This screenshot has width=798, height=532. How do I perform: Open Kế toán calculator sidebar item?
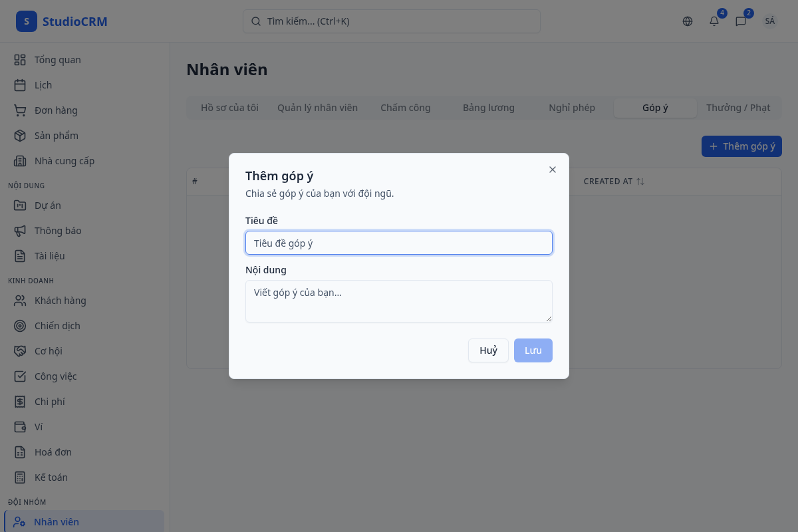(51, 477)
